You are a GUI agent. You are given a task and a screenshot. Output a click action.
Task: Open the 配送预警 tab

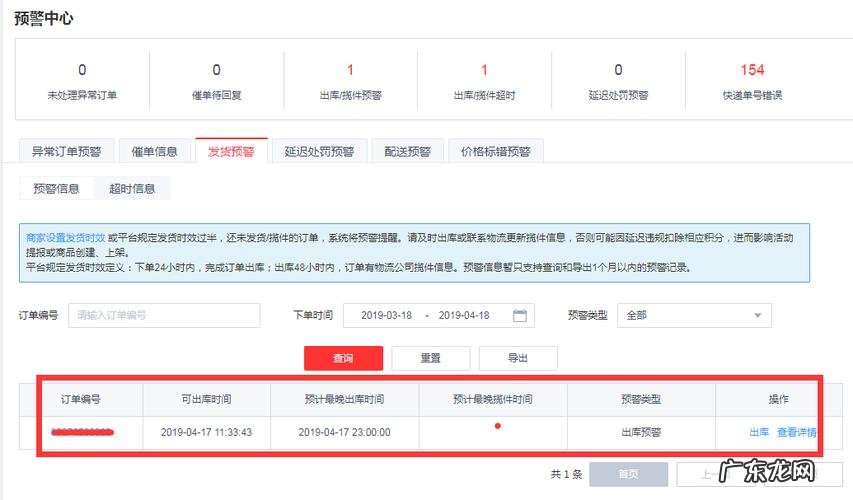(x=407, y=152)
